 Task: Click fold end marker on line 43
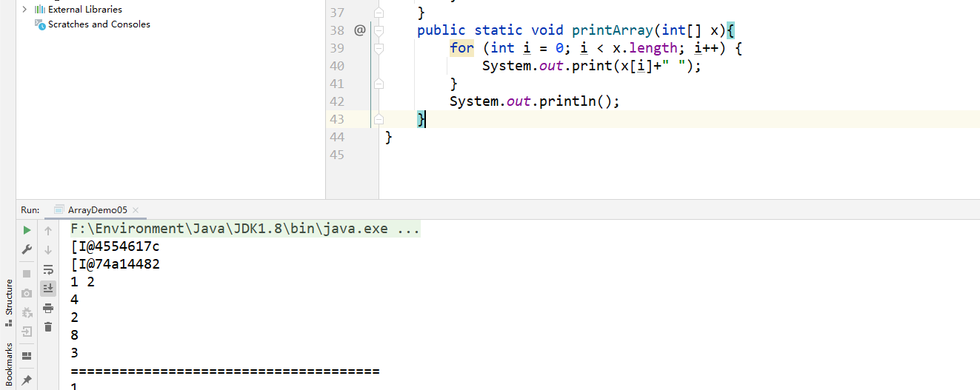pyautogui.click(x=379, y=119)
